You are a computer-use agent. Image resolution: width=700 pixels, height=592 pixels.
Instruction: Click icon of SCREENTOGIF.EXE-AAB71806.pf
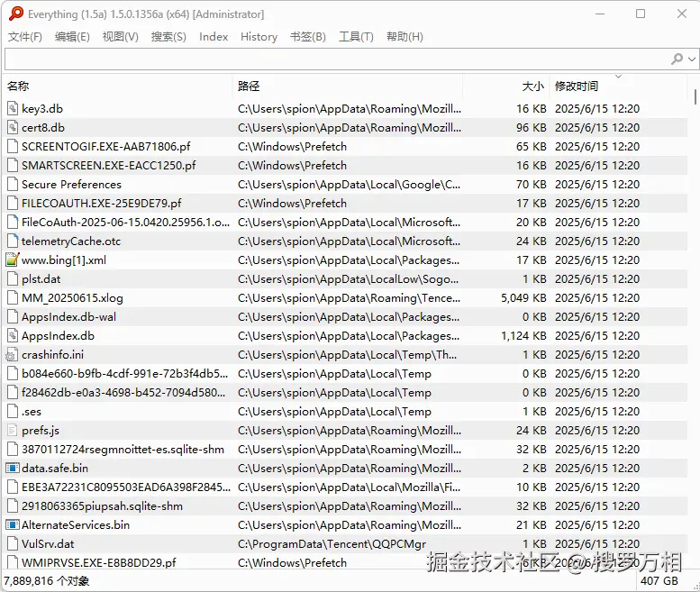[13, 147]
